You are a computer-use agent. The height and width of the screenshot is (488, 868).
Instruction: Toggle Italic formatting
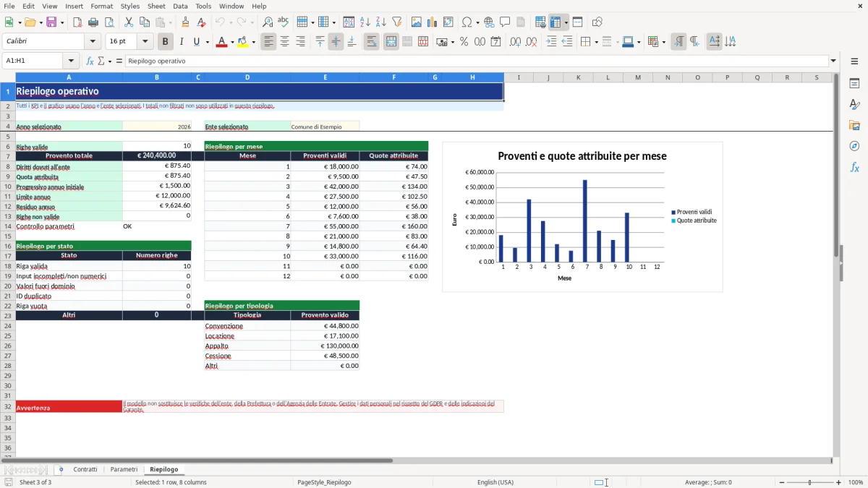(181, 42)
